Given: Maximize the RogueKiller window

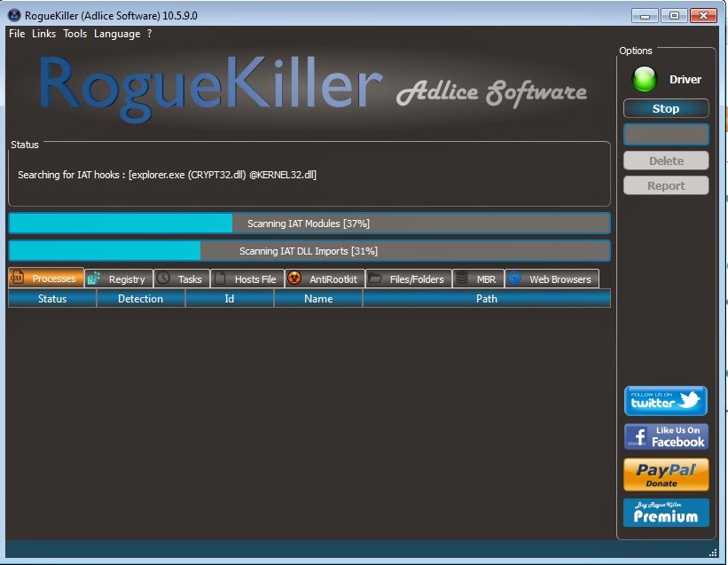Looking at the screenshot, I should pos(674,16).
